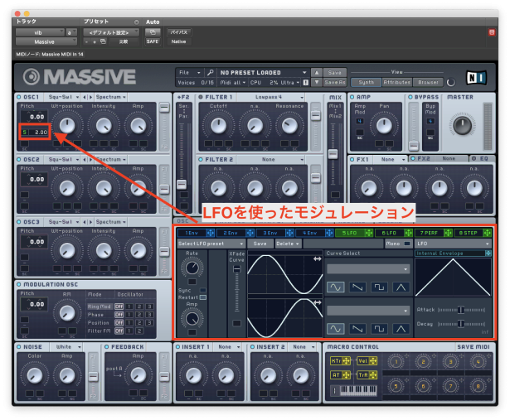Open the Noise White type dropdown

click(x=66, y=346)
